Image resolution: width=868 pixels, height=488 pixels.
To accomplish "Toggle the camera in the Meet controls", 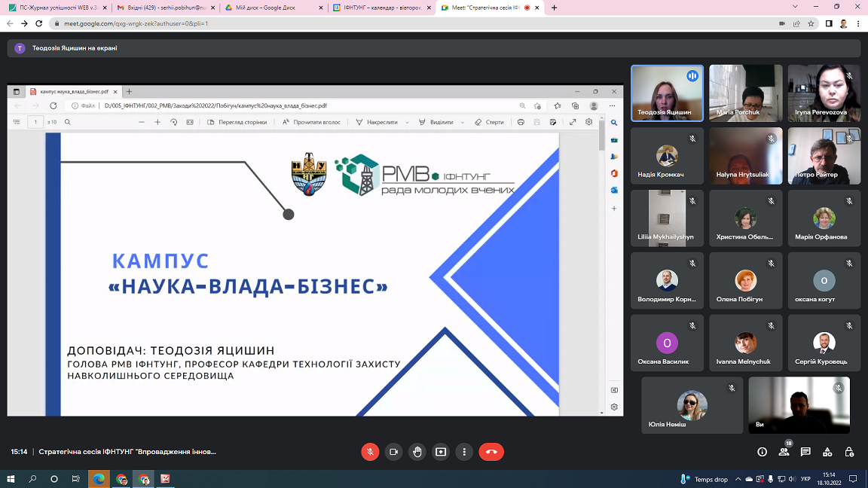I will click(393, 452).
